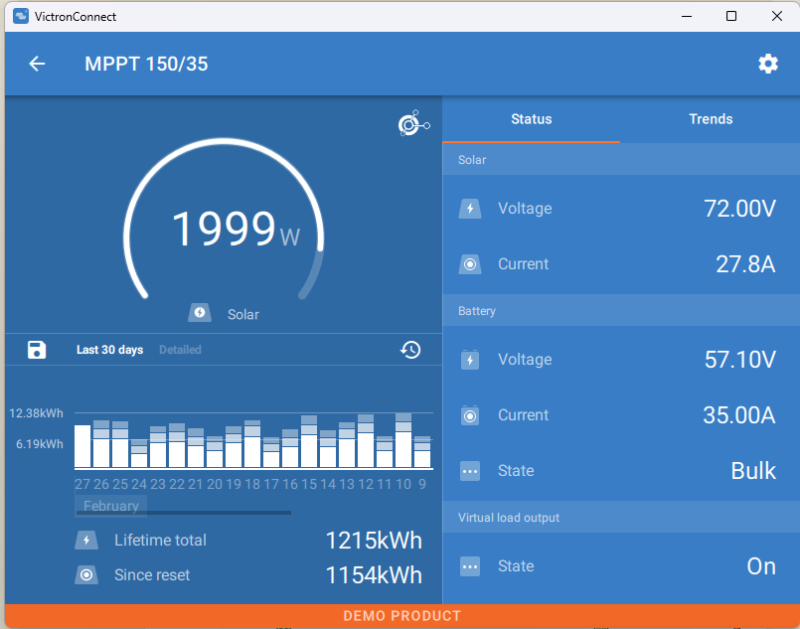The height and width of the screenshot is (629, 800).
Task: Select the Since reset icon
Action: pyautogui.click(x=87, y=575)
